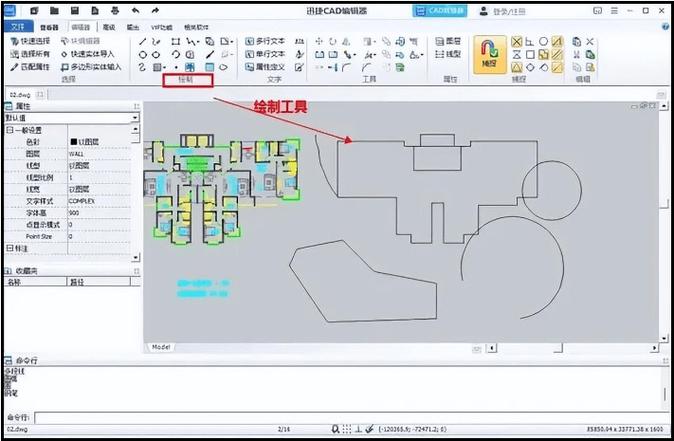
Task: Click the Cut scissors icon
Action: coord(576,55)
